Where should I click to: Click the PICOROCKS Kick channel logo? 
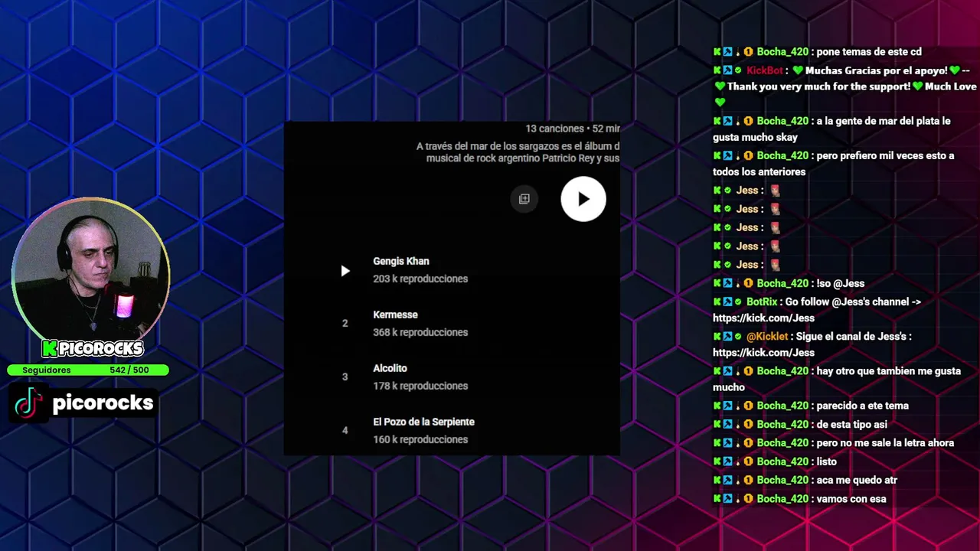pos(93,349)
